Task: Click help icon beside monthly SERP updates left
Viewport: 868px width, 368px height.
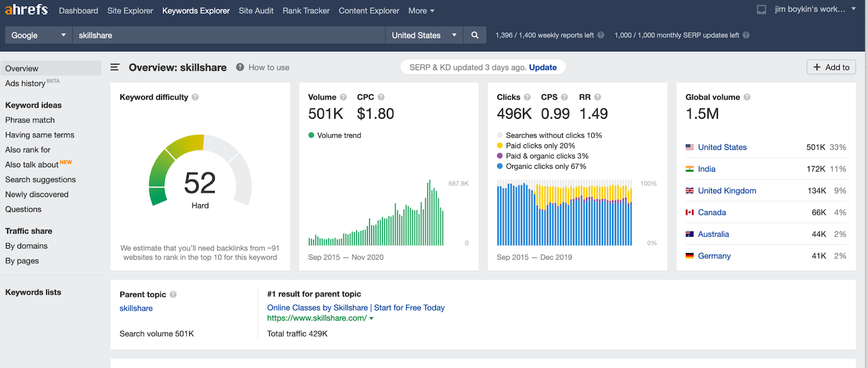Action: tap(746, 35)
